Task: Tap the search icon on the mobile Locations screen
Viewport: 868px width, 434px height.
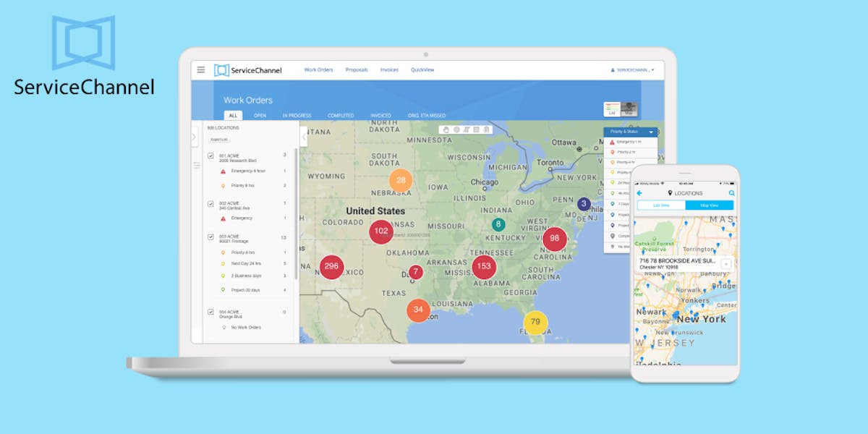Action: point(731,192)
